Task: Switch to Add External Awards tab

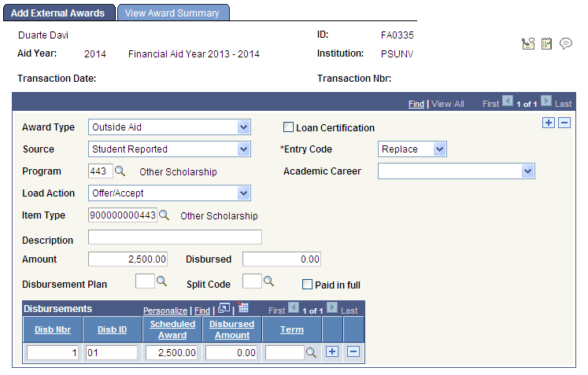Action: pos(59,13)
